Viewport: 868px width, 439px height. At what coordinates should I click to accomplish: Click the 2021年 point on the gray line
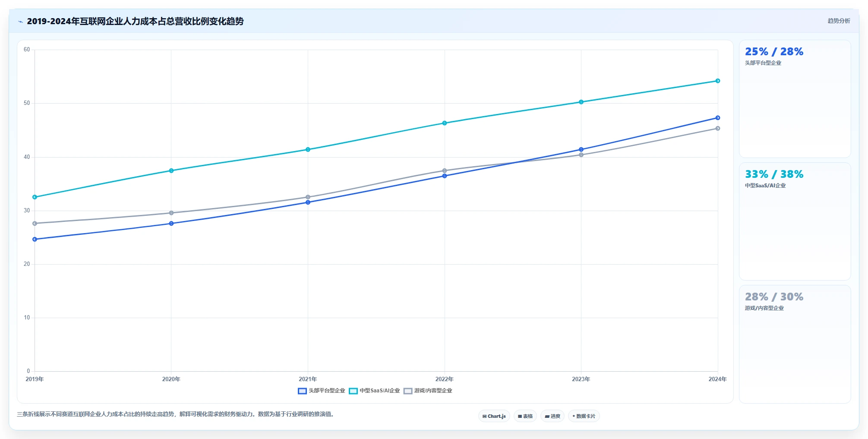click(308, 197)
